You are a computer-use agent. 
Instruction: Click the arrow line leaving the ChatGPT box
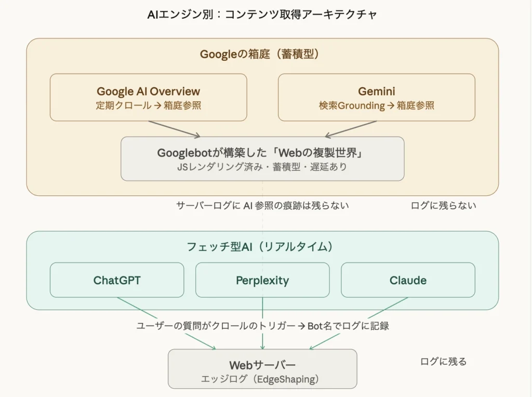coord(138,308)
